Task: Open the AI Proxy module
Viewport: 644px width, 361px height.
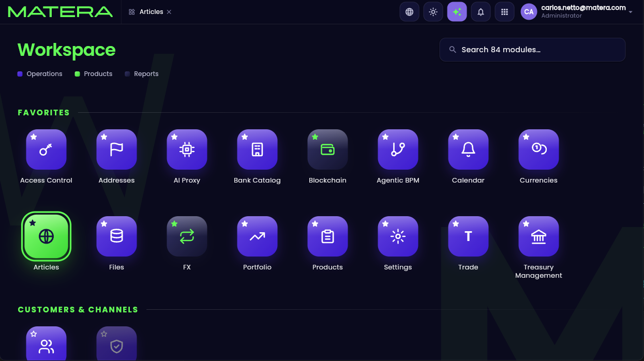Action: point(187,149)
